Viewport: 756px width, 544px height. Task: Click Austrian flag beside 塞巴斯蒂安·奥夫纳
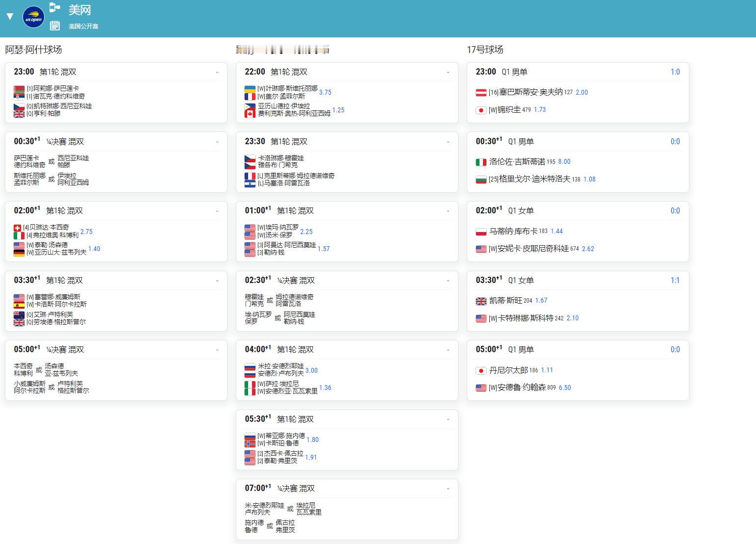tap(481, 92)
